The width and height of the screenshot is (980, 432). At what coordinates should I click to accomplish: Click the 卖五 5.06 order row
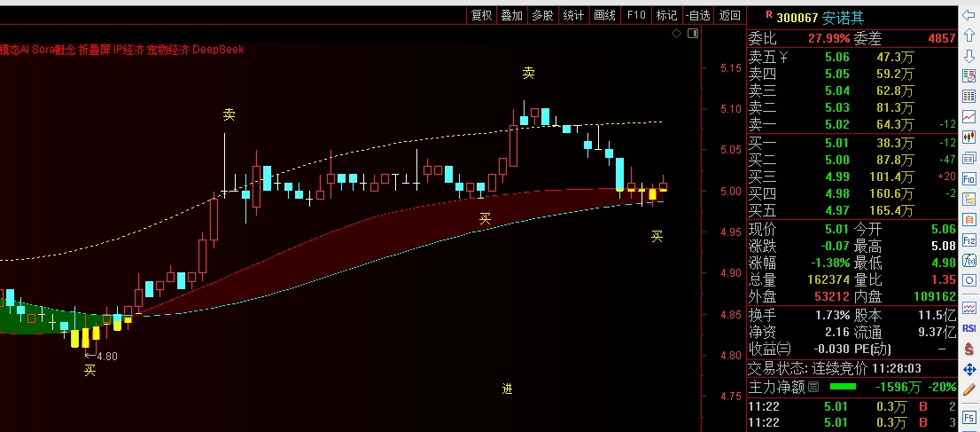click(852, 58)
